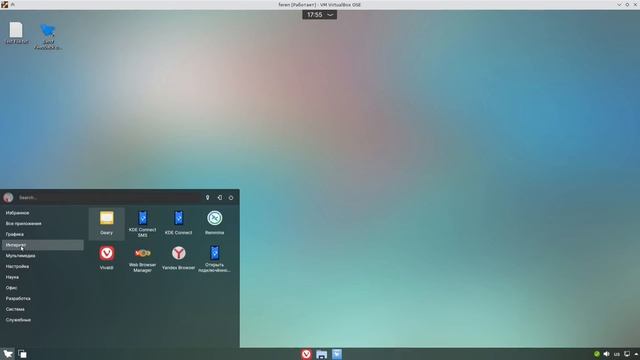Select the white document file on the desktop
This screenshot has height=360, width=640.
[16, 33]
